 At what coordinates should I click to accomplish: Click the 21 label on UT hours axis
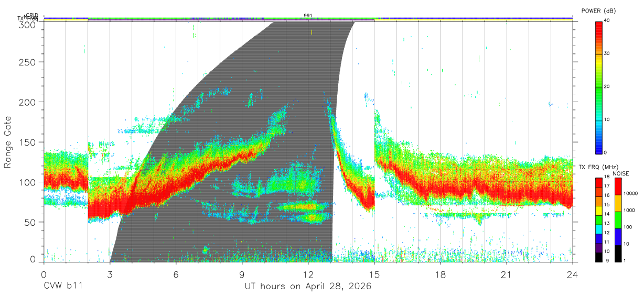506,274
